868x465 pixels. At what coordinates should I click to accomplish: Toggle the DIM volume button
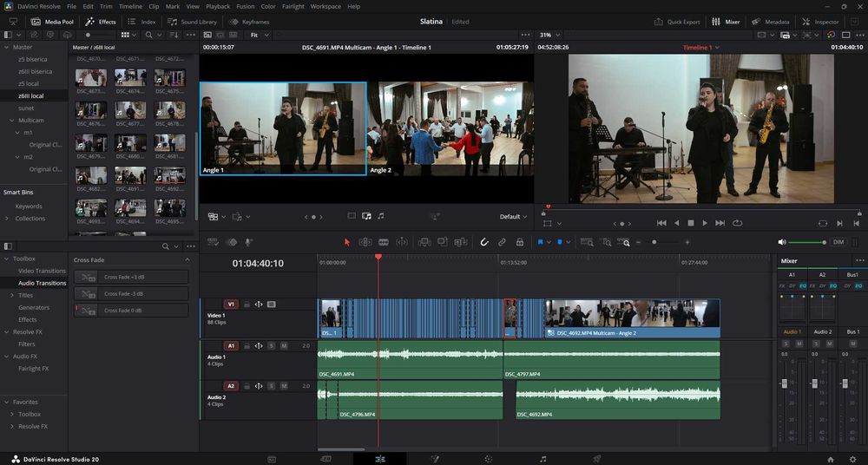click(x=838, y=242)
